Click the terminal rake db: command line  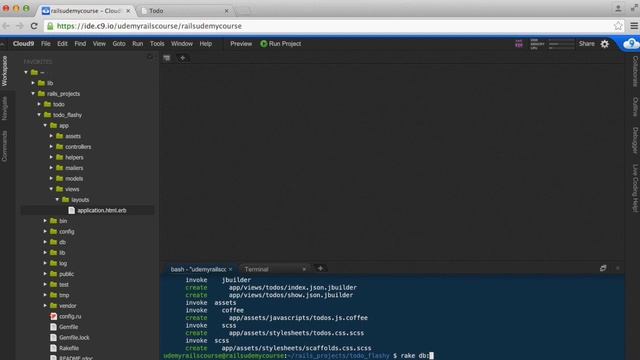pos(298,356)
